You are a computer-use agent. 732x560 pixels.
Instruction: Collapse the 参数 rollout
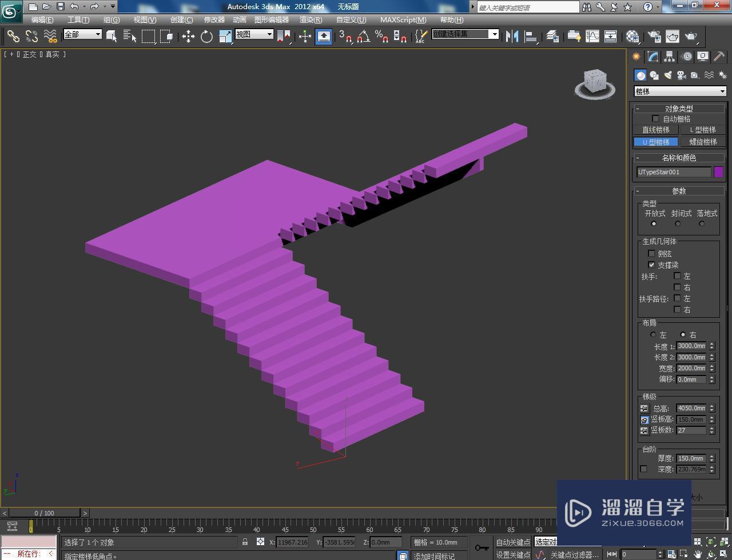point(679,191)
